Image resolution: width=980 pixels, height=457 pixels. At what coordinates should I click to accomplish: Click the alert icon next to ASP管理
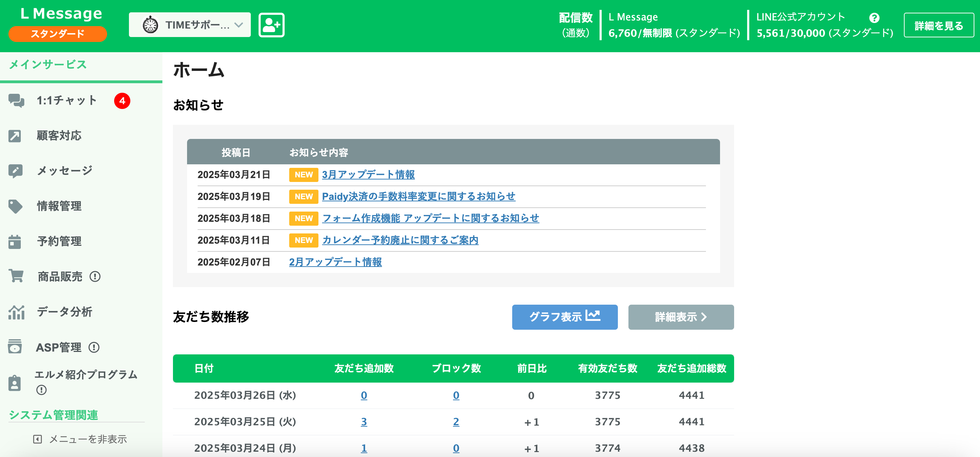[94, 347]
